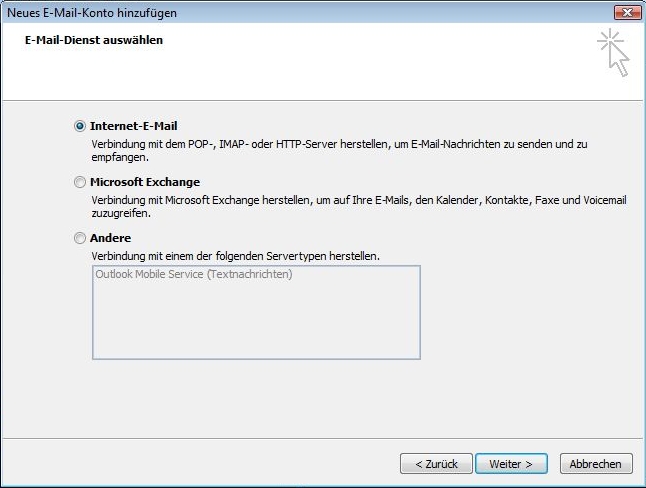Viewport: 646px width, 488px height.
Task: Pick Outlook Mobile Service (Textnachrichten) list entry
Action: [194, 274]
